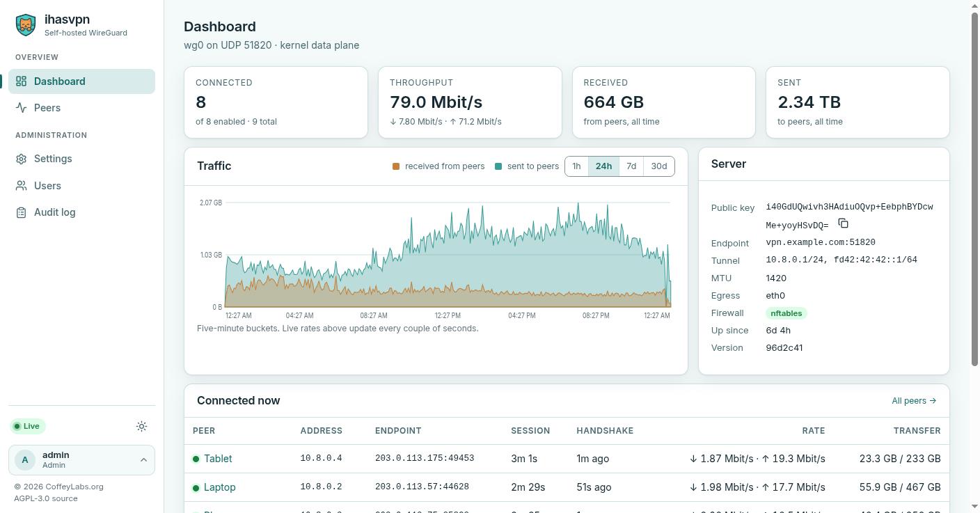Click the Settings gear icon
980x513 pixels.
(x=22, y=159)
